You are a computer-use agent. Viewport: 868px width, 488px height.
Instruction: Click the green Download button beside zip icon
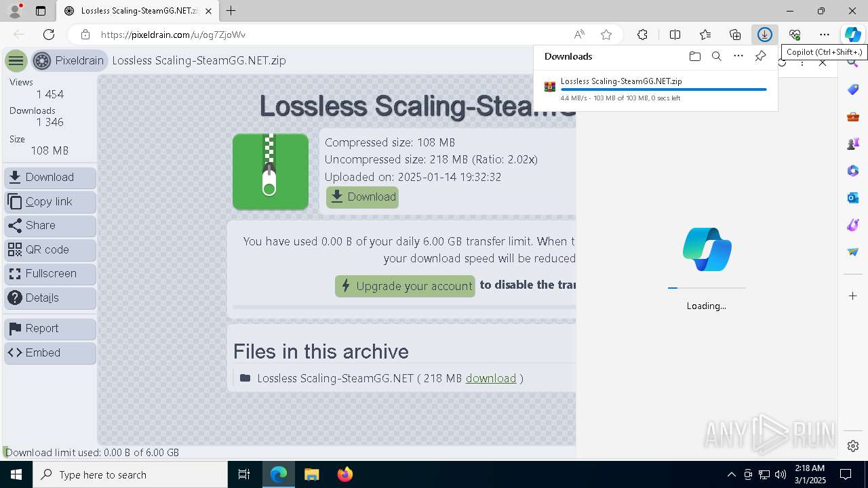[x=362, y=197]
